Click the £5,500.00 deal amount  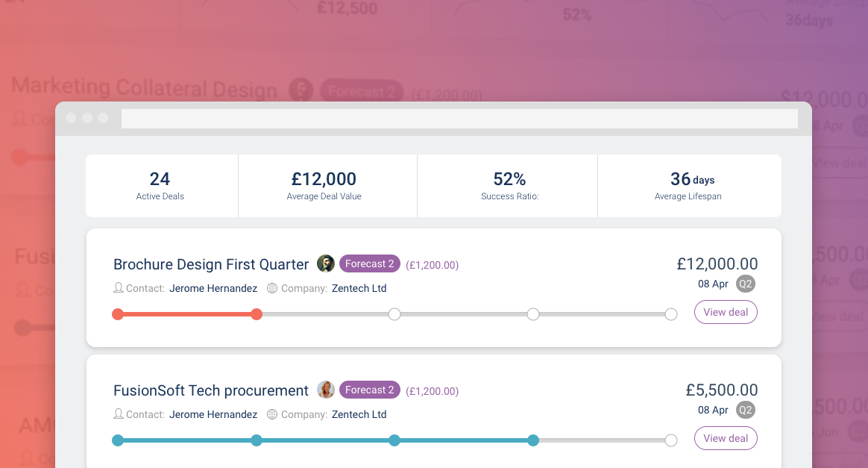click(721, 390)
